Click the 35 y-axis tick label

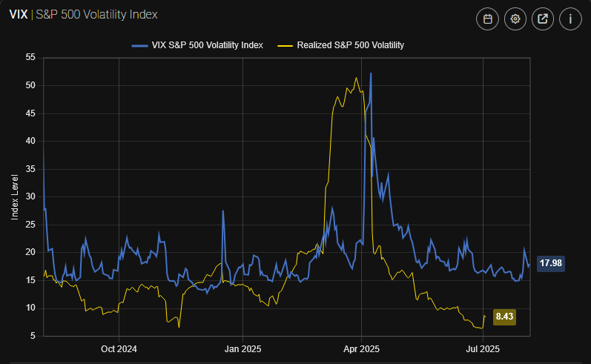tap(30, 169)
